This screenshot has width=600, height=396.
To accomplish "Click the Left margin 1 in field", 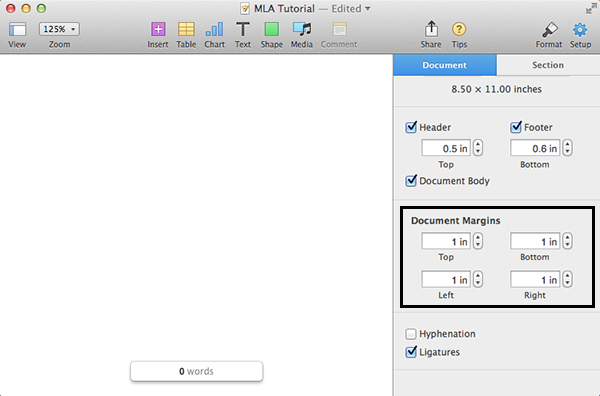I will tap(446, 280).
